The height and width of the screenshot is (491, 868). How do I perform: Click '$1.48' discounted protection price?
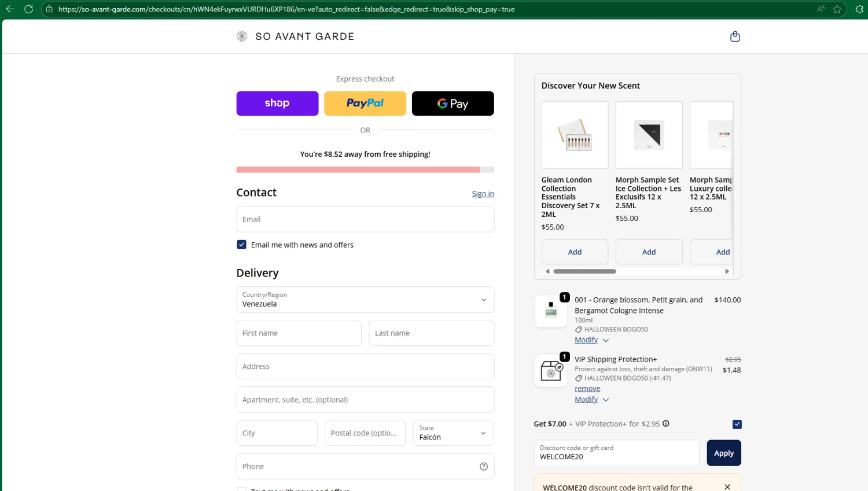731,370
